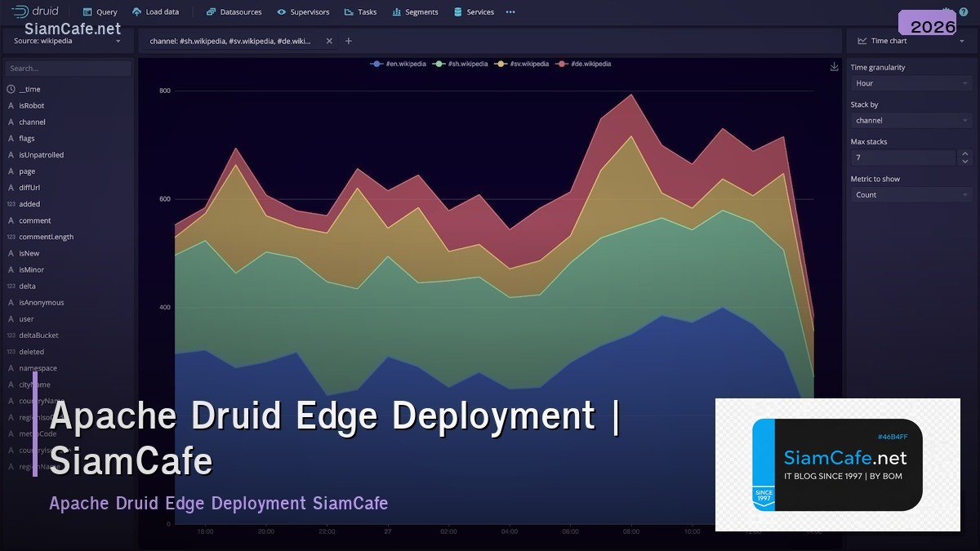Open the Tasks tab
This screenshot has height=551, width=980.
click(x=359, y=11)
